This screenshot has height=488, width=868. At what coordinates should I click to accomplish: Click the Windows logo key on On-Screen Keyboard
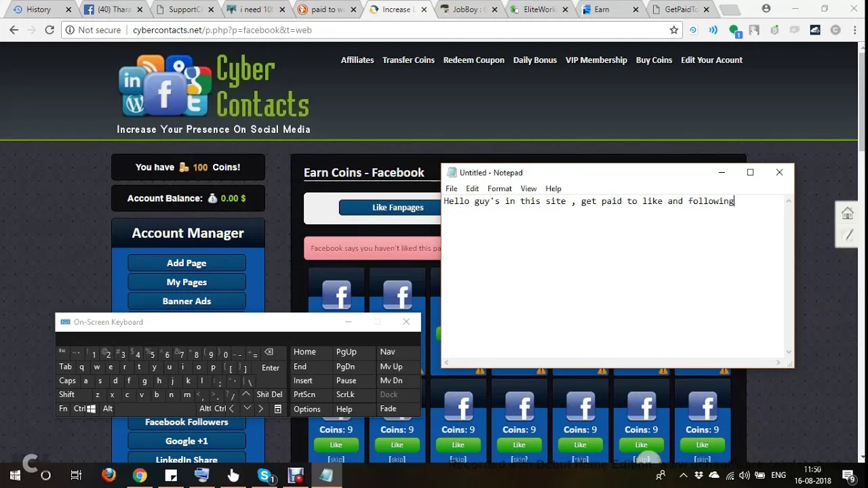tap(92, 409)
